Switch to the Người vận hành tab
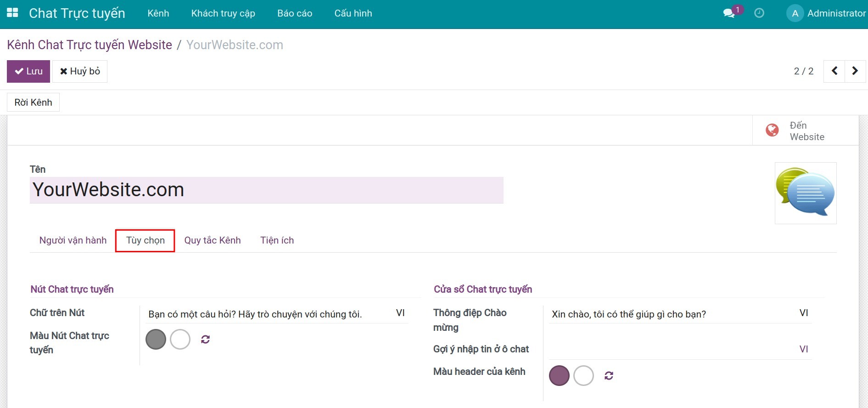868x408 pixels. point(73,240)
